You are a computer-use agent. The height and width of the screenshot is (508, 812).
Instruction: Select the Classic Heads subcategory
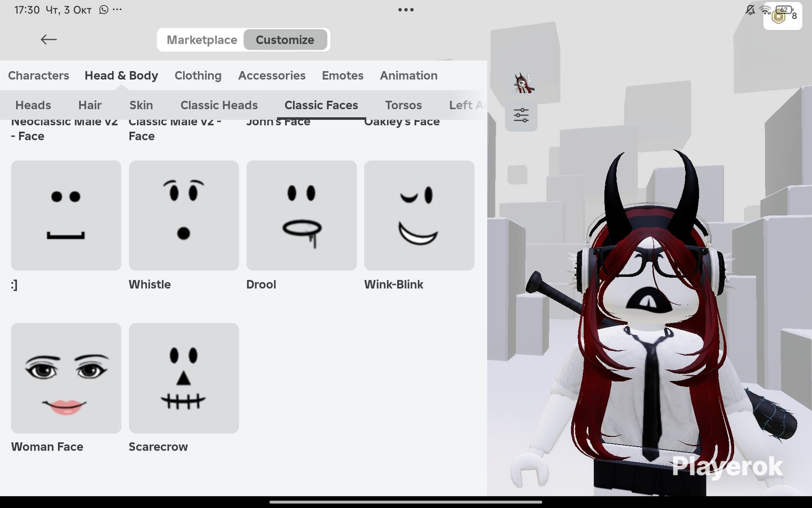pos(219,105)
